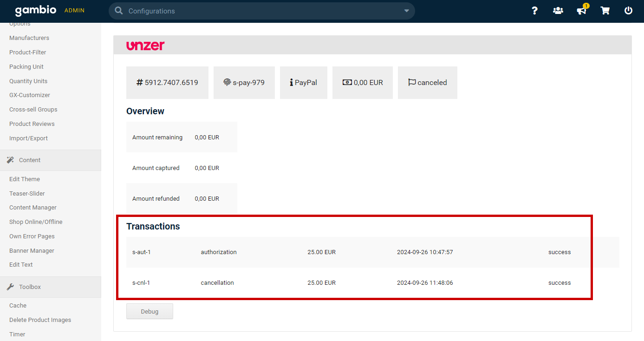Click the power logout icon
Image resolution: width=644 pixels, height=341 pixels.
click(x=628, y=10)
